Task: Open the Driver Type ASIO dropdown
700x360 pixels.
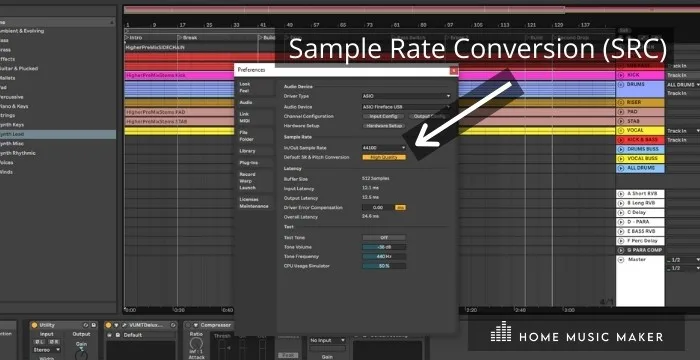Action: tap(406, 96)
